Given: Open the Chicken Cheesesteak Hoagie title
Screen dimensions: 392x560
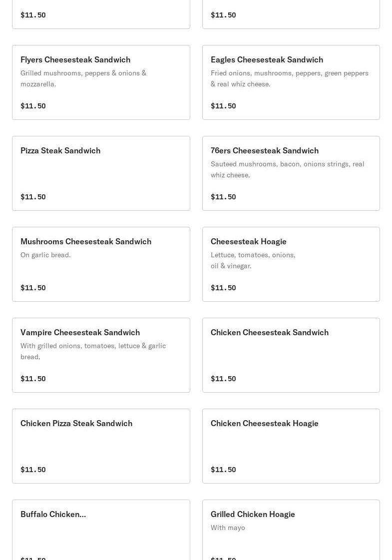Looking at the screenshot, I should (x=265, y=423).
